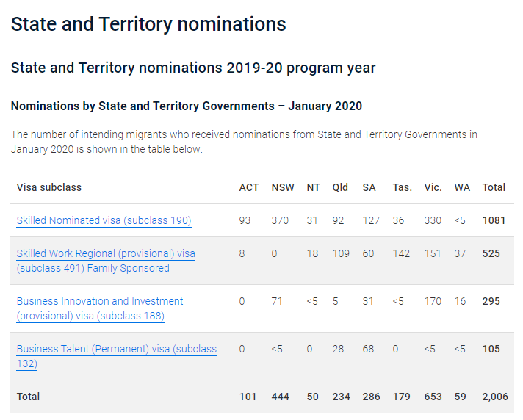Click the Total row label at the bottom
Image resolution: width=523 pixels, height=420 pixels.
29,397
